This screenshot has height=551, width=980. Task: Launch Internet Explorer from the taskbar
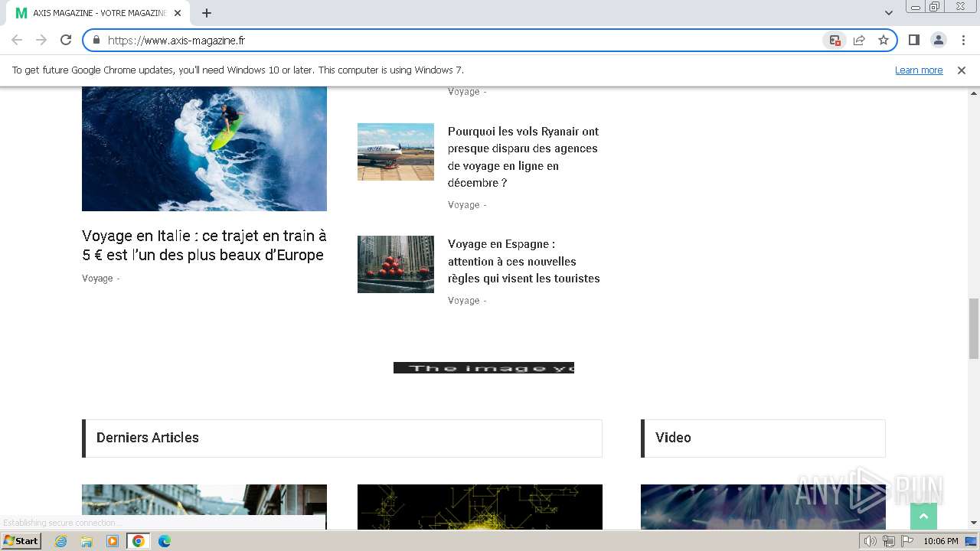(x=61, y=541)
